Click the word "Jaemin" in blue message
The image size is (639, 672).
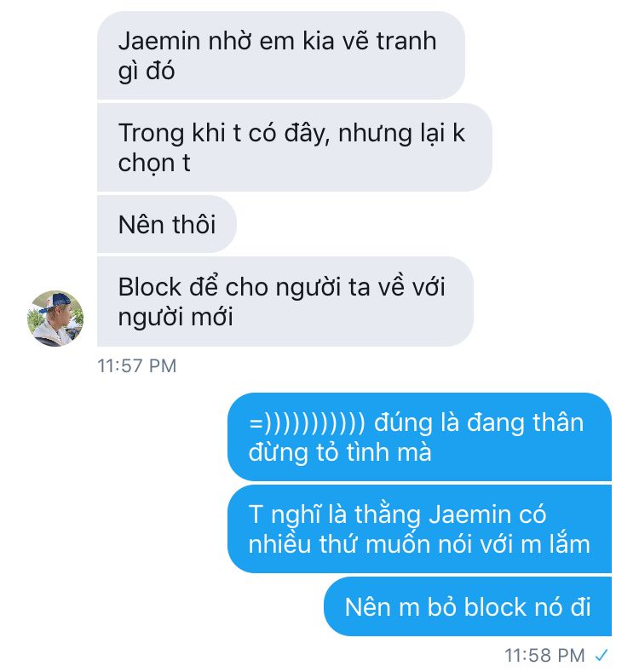(x=469, y=514)
